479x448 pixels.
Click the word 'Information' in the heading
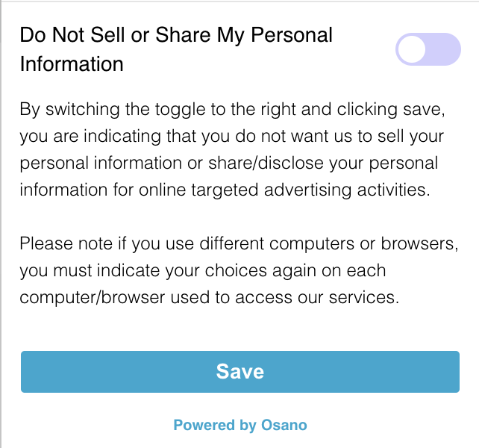(x=71, y=64)
